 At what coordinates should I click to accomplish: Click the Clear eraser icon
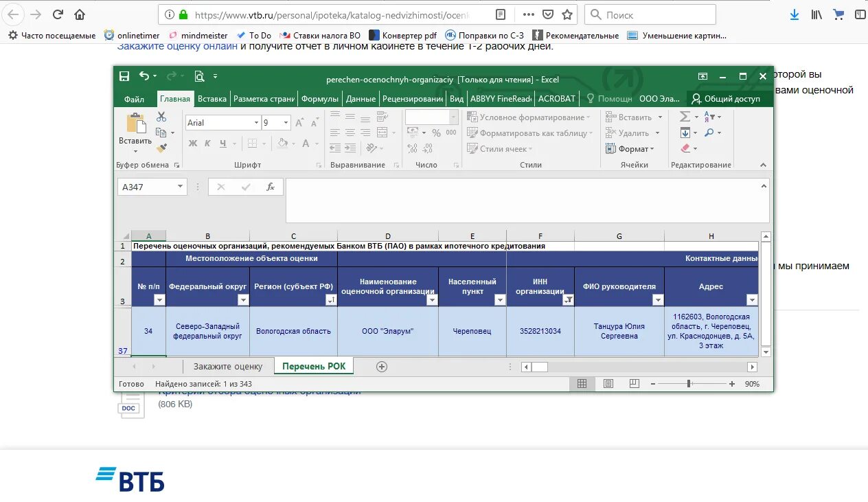pyautogui.click(x=685, y=148)
